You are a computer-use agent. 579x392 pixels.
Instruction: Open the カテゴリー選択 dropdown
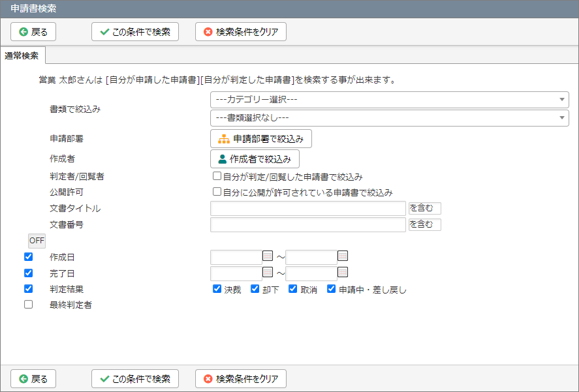(x=390, y=100)
